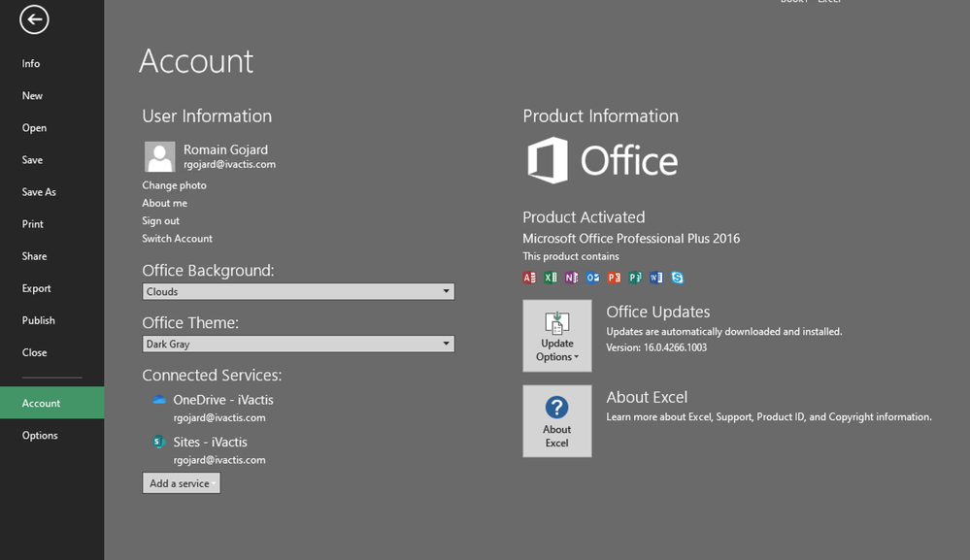Click the Switch Account link

177,239
